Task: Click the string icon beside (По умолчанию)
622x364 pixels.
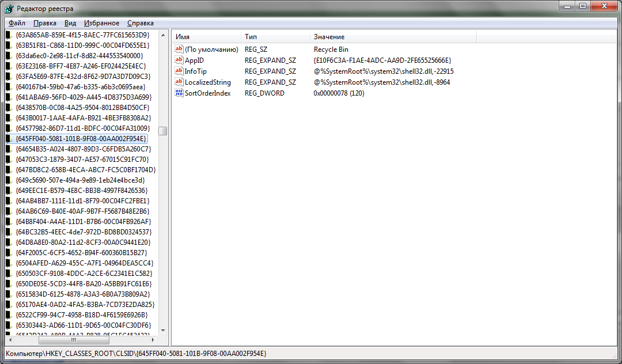Action: click(x=179, y=49)
